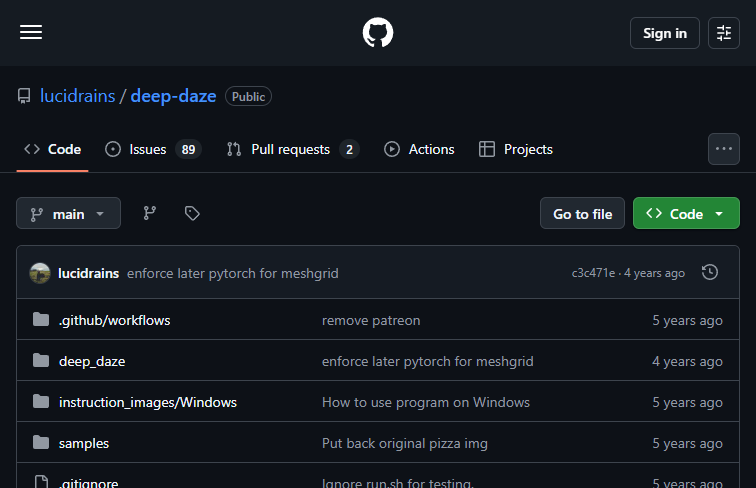
Task: Click Go to file button
Action: click(x=582, y=213)
